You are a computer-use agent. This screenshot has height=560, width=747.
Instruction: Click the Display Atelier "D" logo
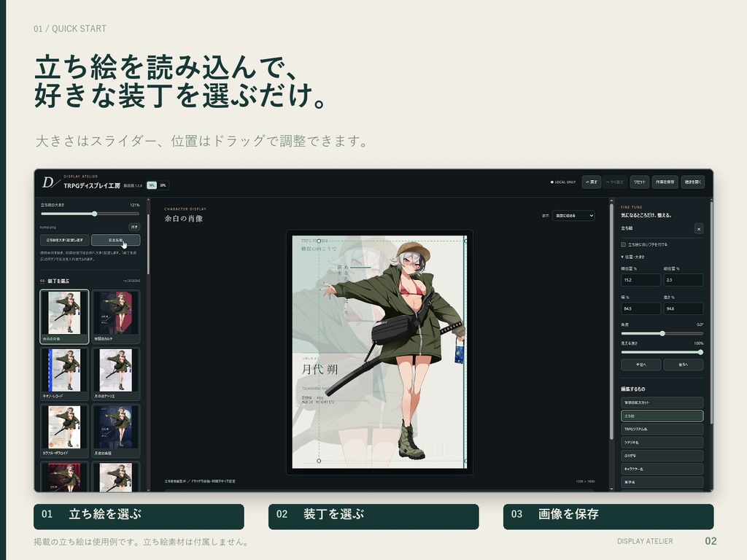[50, 182]
